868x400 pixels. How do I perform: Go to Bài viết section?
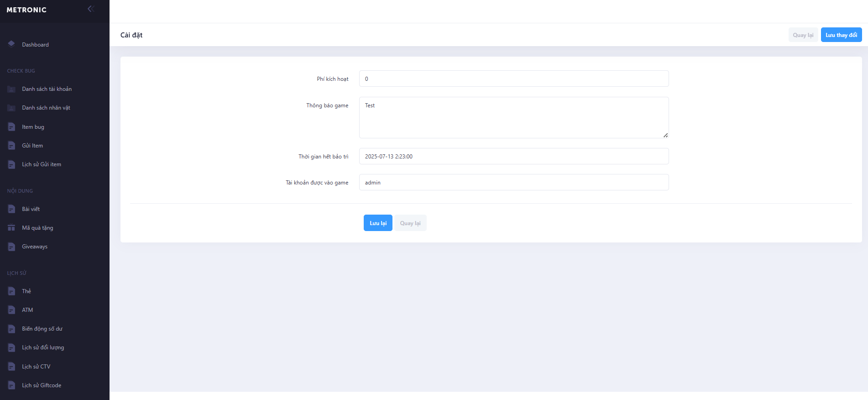pos(31,209)
